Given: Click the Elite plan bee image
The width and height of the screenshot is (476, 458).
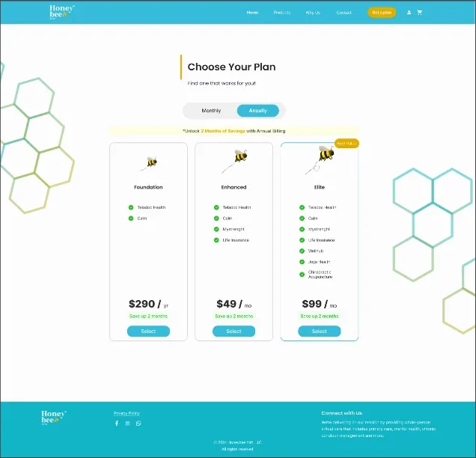Looking at the screenshot, I should tap(320, 159).
